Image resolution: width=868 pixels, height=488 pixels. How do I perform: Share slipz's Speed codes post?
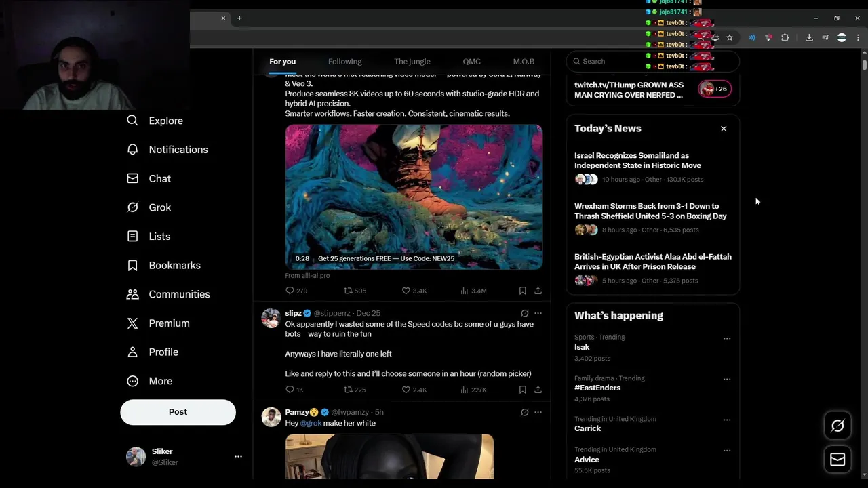click(x=538, y=390)
